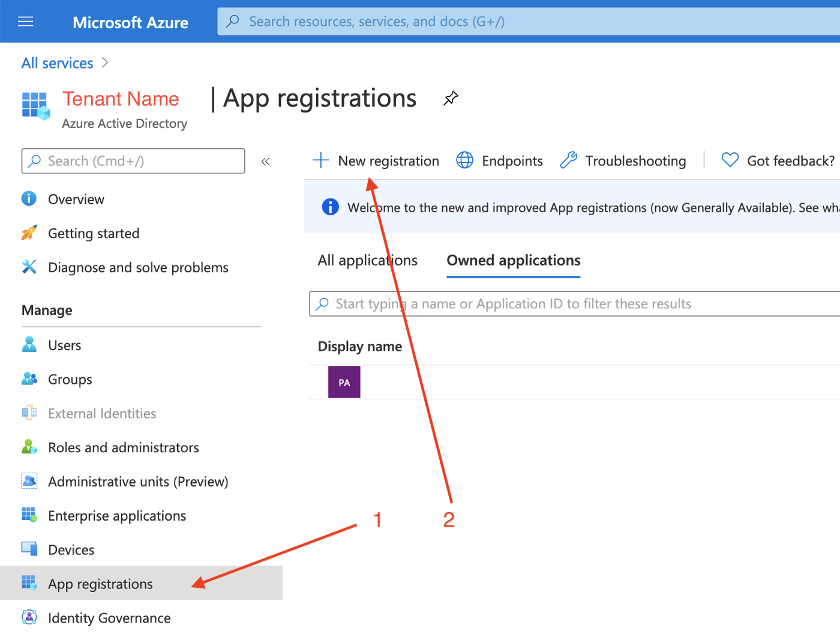Switch to All applications tab
Screen dimensions: 840x634
click(x=368, y=260)
